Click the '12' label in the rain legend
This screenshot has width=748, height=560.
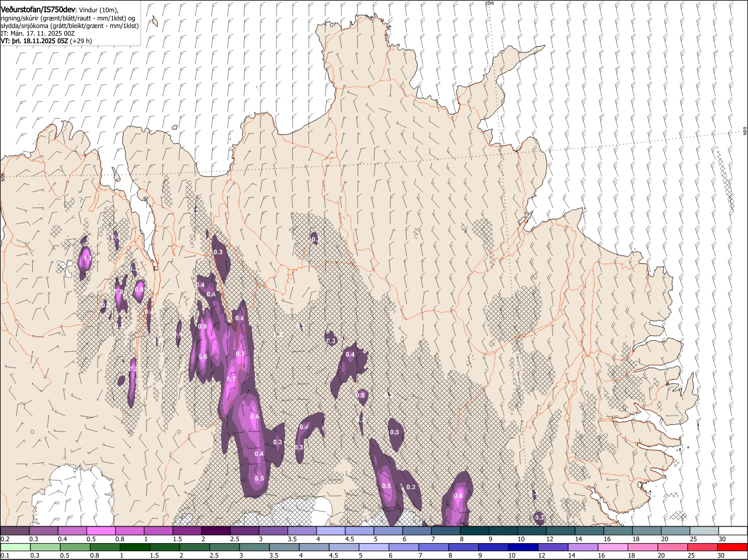point(541,555)
